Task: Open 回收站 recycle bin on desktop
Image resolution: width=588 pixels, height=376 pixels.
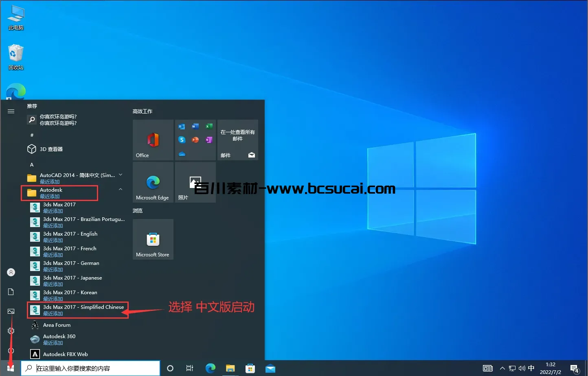Action: pos(16,57)
